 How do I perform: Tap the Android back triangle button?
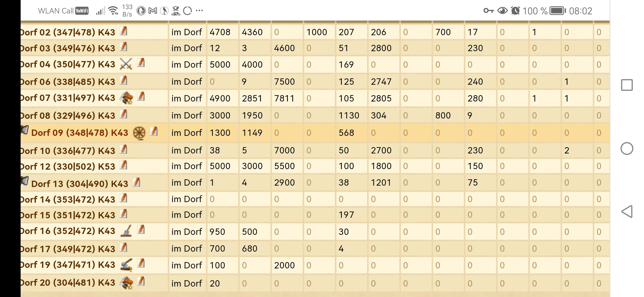pos(627,211)
